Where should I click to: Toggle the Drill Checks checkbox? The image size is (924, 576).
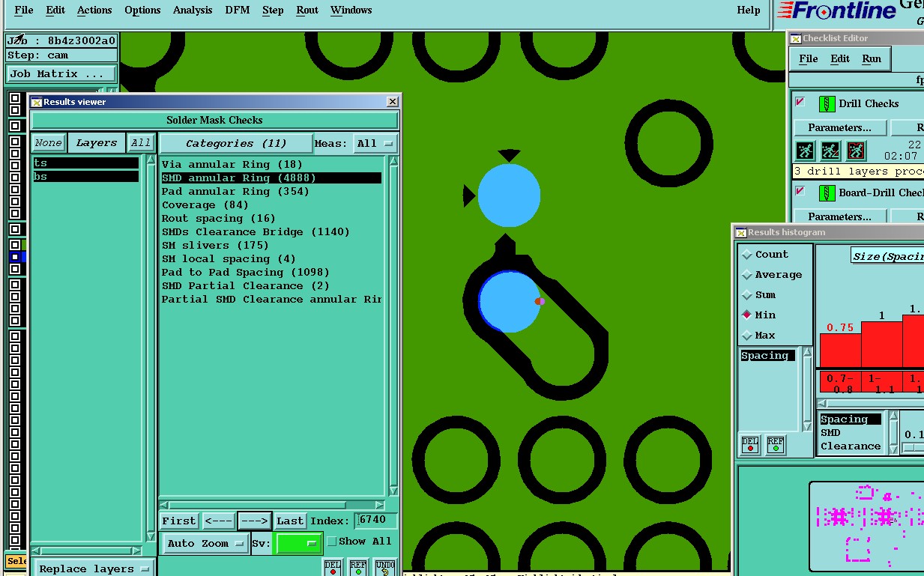[x=800, y=102]
